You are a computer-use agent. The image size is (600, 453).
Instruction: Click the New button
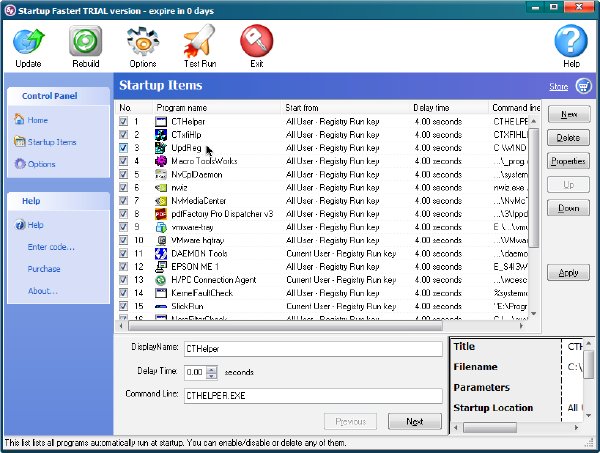click(x=569, y=114)
